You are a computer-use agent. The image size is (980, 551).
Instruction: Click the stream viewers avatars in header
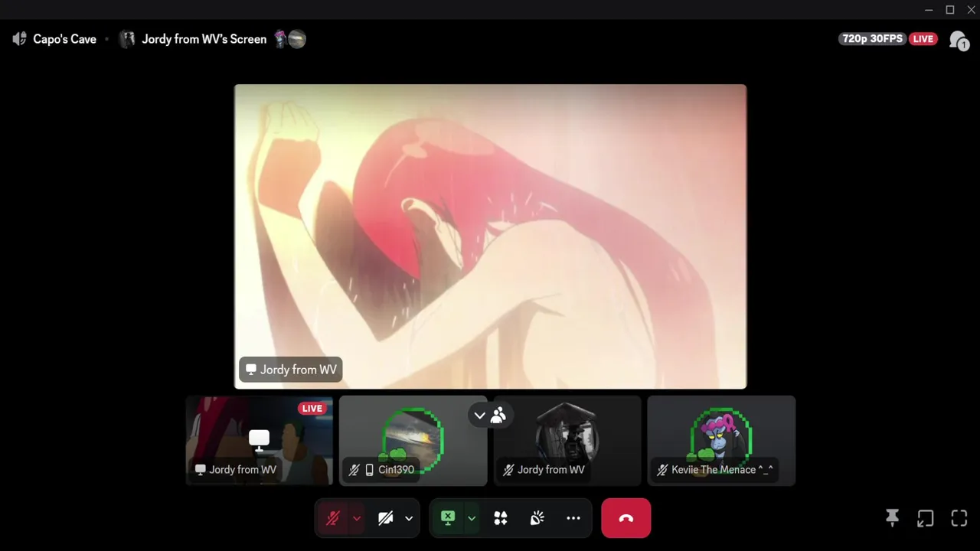click(290, 39)
